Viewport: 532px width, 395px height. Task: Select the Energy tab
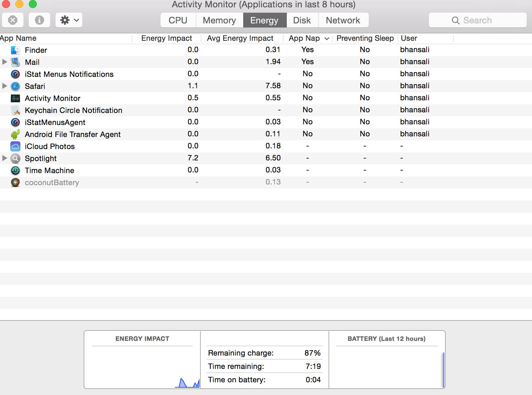[x=265, y=20]
